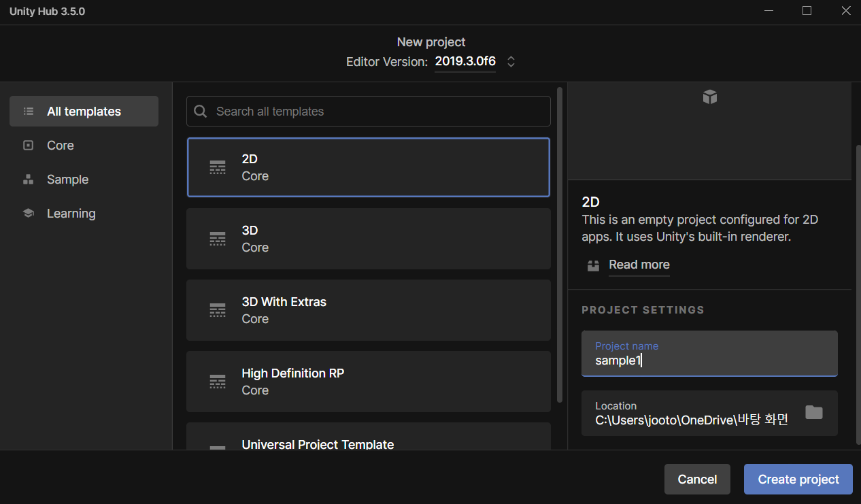Click the High Definition RP template icon
The width and height of the screenshot is (861, 504).
[218, 382]
